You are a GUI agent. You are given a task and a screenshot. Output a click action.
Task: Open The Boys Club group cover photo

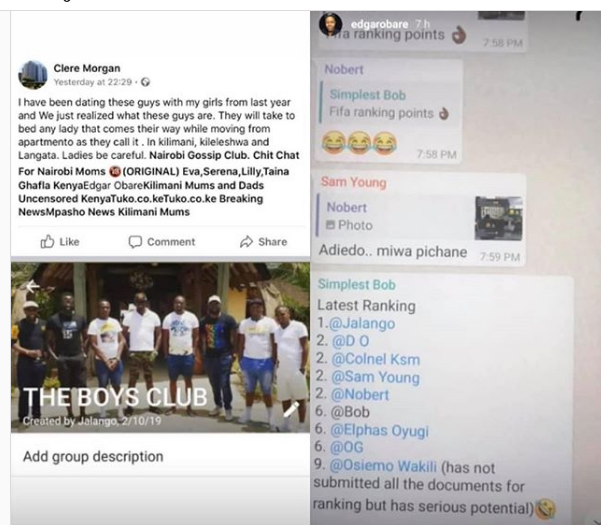[160, 347]
